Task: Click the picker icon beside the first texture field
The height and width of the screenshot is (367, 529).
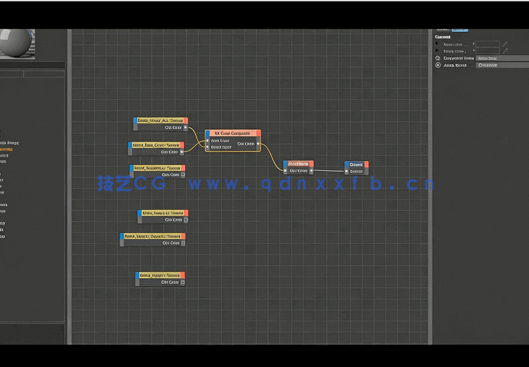Action: click(505, 44)
